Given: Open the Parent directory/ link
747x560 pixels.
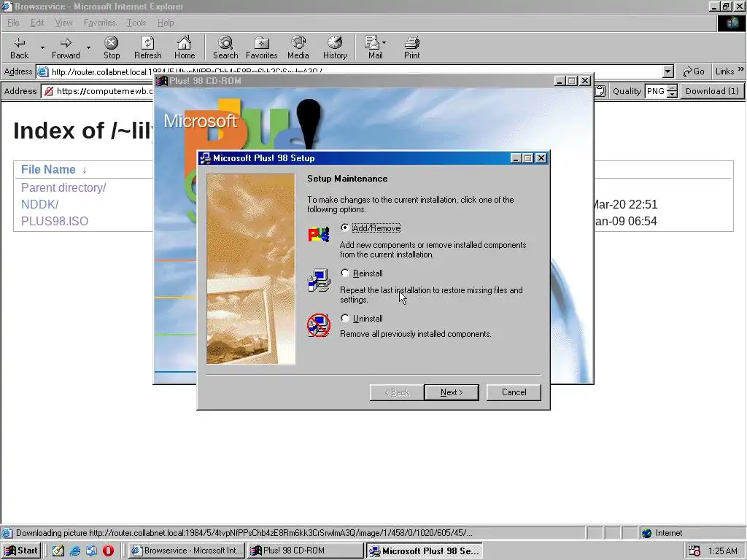Looking at the screenshot, I should [x=63, y=187].
